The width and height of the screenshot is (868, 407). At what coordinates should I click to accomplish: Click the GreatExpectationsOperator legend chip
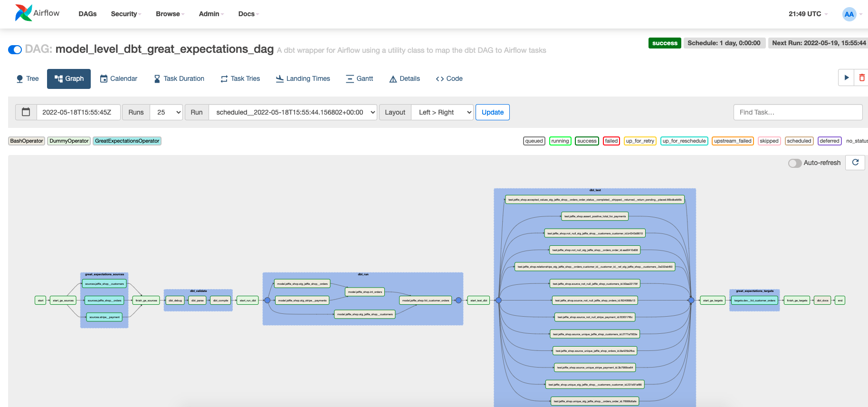click(x=127, y=141)
